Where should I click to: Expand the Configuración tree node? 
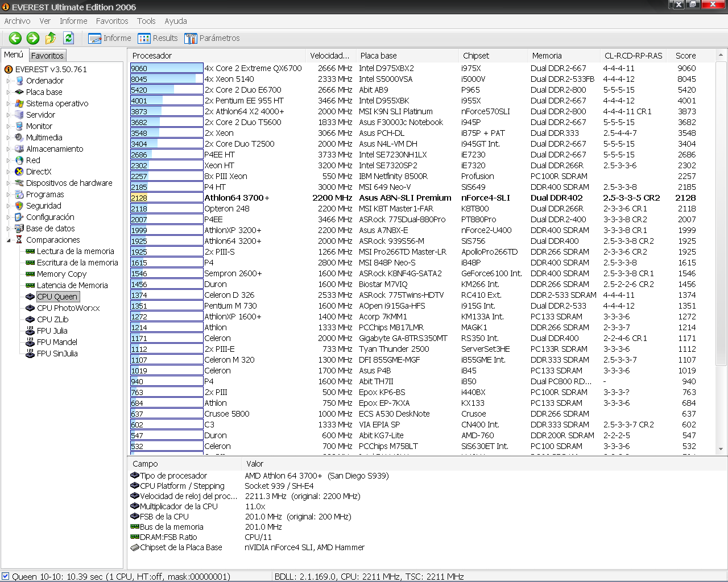9,217
